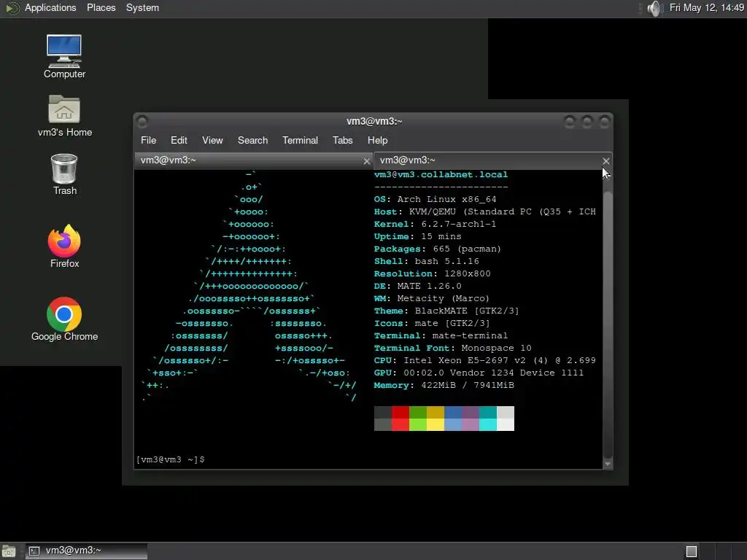Click the CPU: Intel Xeon E5-2697 line
The width and height of the screenshot is (747, 560).
(485, 360)
